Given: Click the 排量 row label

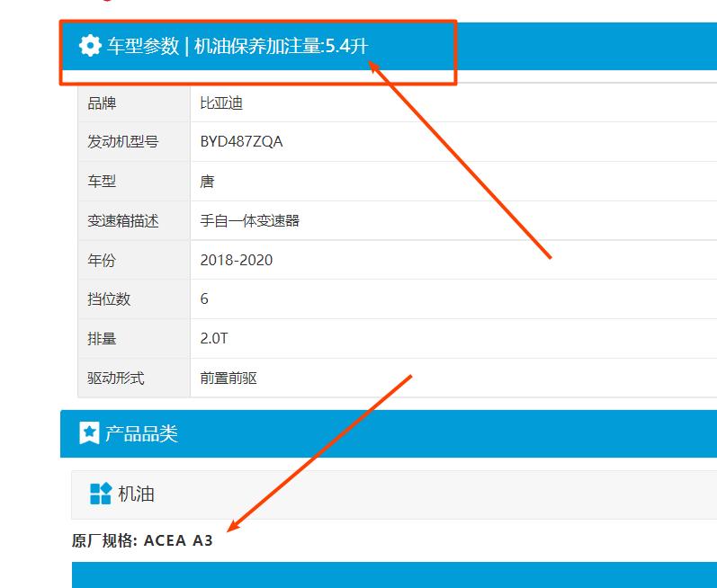Looking at the screenshot, I should pyautogui.click(x=102, y=339).
